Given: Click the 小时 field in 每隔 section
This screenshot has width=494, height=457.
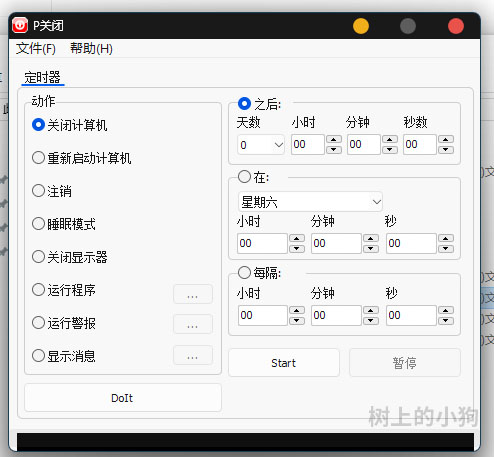Looking at the screenshot, I should pos(263,315).
